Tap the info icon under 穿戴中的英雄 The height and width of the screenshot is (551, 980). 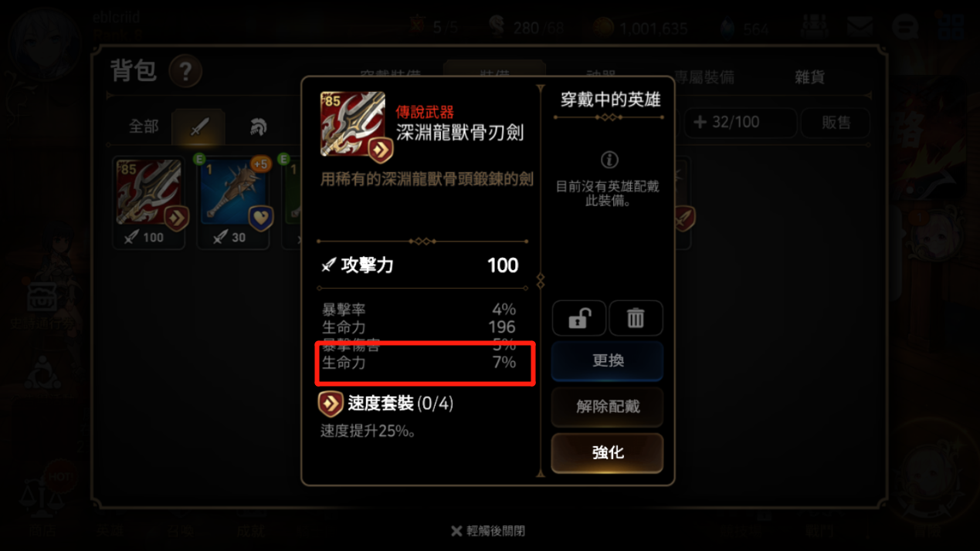pyautogui.click(x=609, y=160)
